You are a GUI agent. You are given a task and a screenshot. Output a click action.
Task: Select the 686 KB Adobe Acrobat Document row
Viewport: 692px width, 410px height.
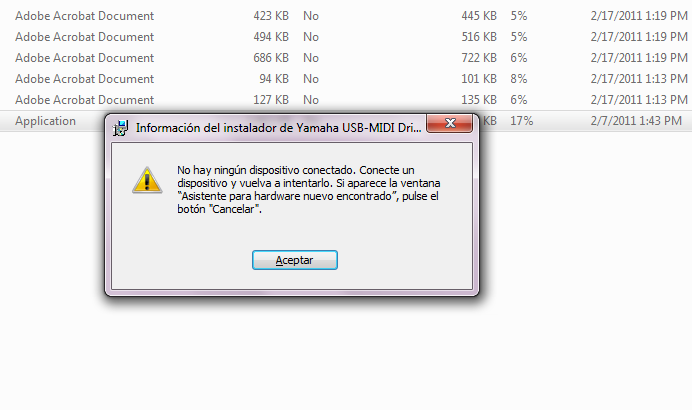[x=346, y=58]
